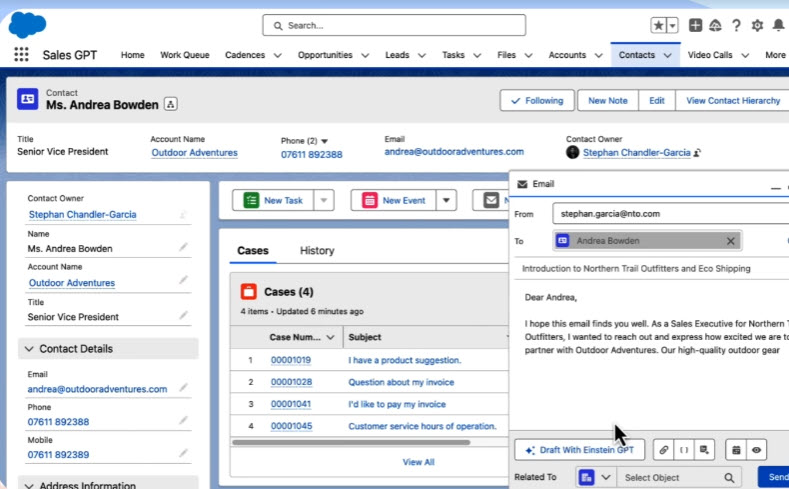Click View Contact Hierarchy button
This screenshot has width=789, height=489.
coord(733,101)
